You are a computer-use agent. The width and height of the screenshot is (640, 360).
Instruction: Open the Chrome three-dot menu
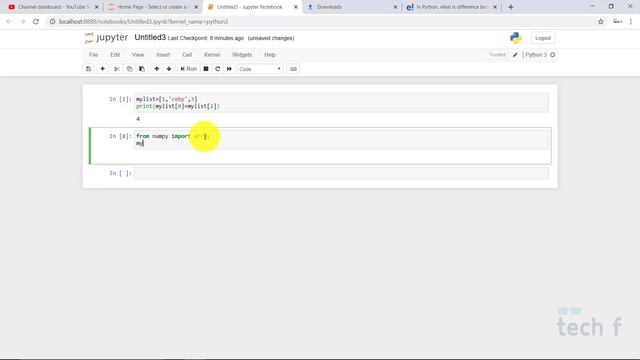[631, 22]
